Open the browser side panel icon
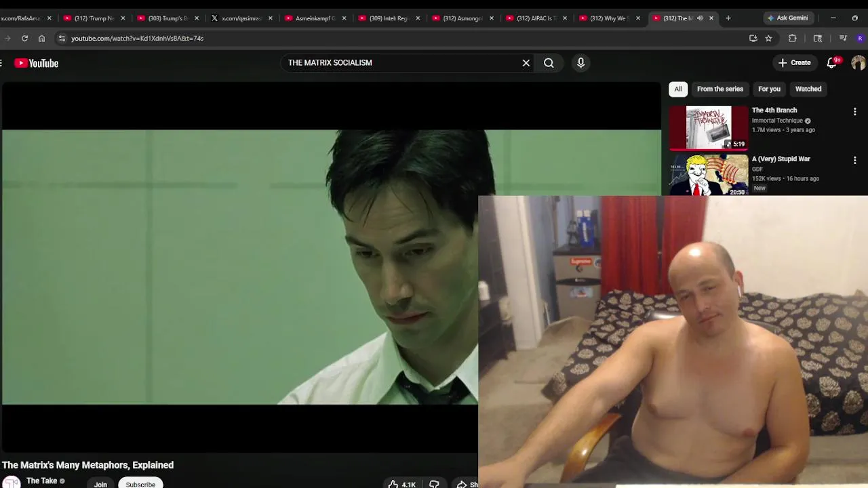This screenshot has height=488, width=868. point(818,39)
